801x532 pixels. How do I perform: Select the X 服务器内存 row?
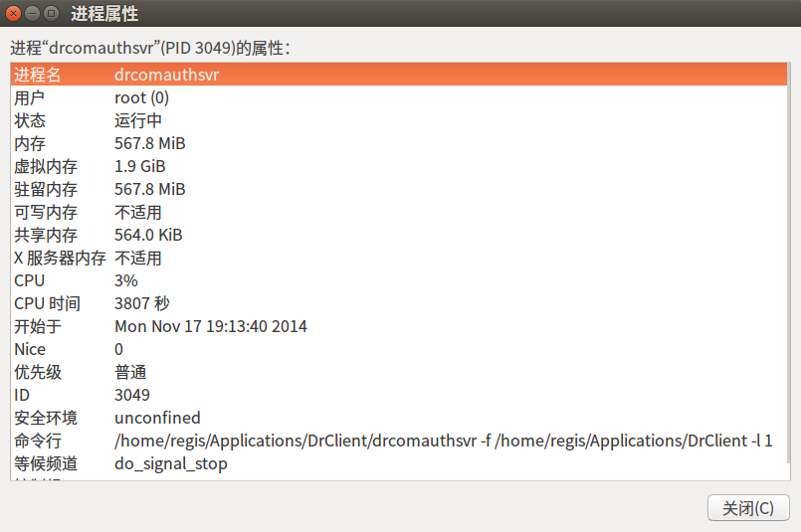click(399, 258)
